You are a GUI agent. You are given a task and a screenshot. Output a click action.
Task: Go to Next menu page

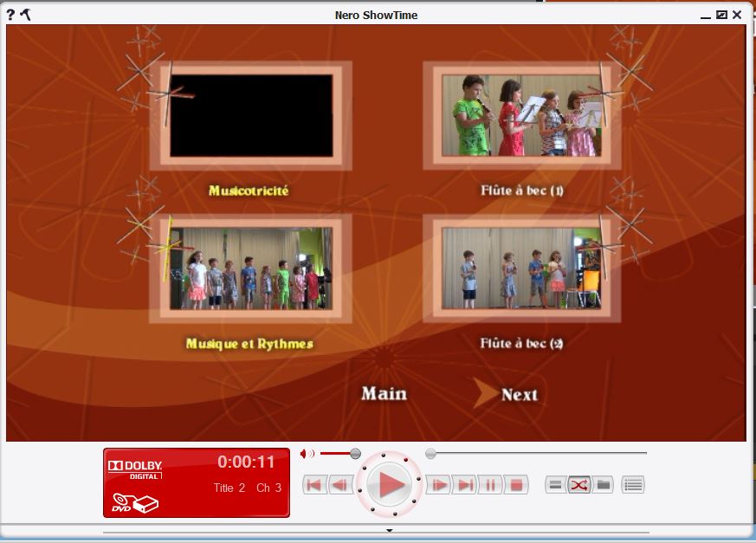pos(520,394)
